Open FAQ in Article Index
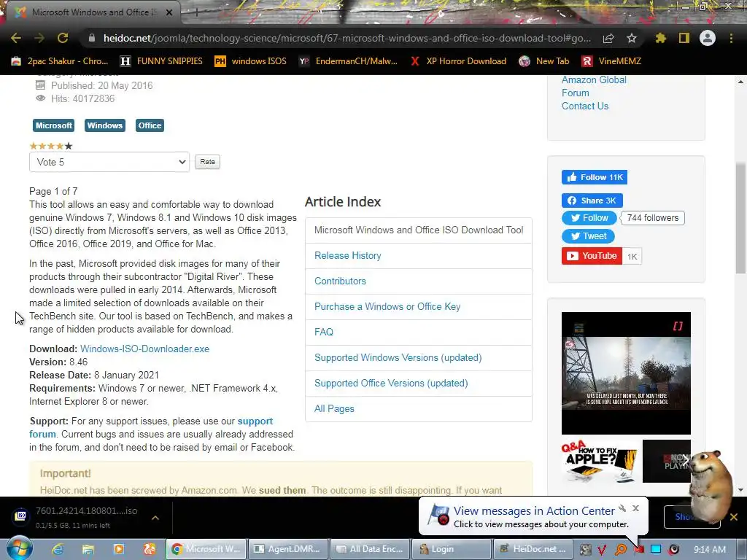Viewport: 747px width, 560px height. pyautogui.click(x=323, y=332)
